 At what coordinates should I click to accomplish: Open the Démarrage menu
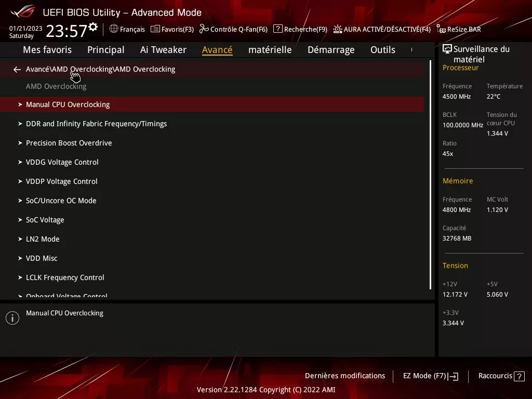(x=331, y=50)
